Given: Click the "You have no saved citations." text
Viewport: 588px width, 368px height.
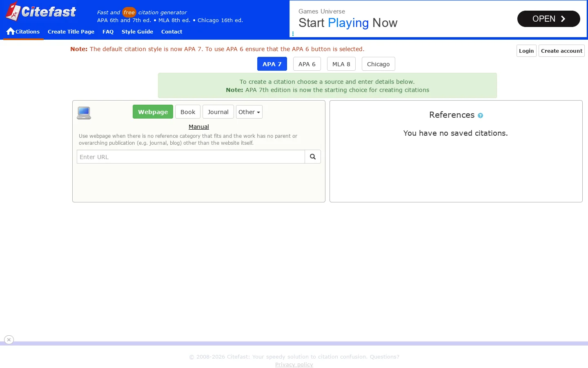Looking at the screenshot, I should 456,133.
